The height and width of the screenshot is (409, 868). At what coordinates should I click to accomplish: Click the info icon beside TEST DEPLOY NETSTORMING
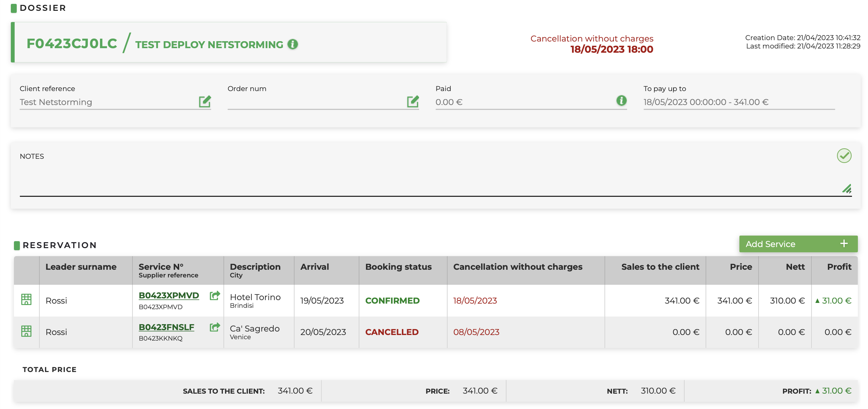click(x=292, y=44)
